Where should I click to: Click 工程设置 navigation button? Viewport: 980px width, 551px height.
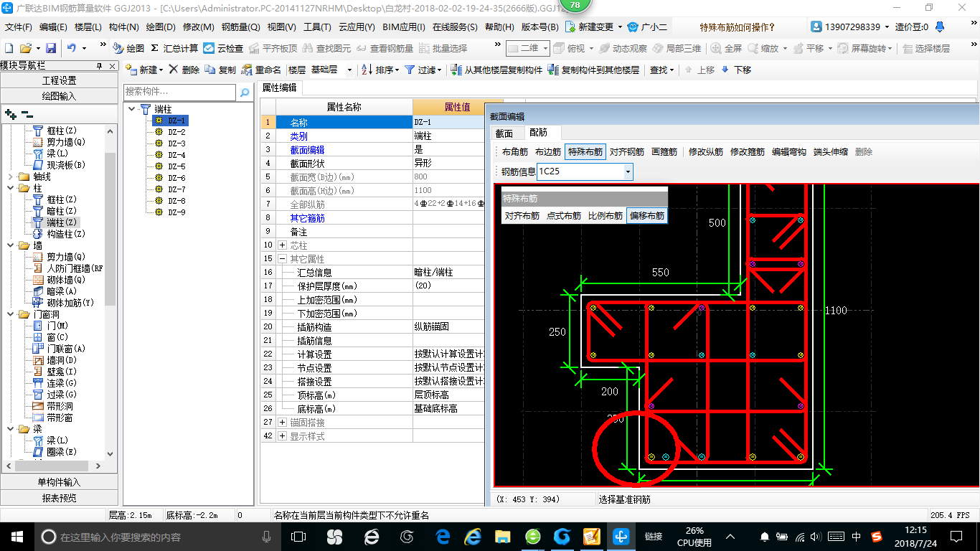[x=59, y=80]
